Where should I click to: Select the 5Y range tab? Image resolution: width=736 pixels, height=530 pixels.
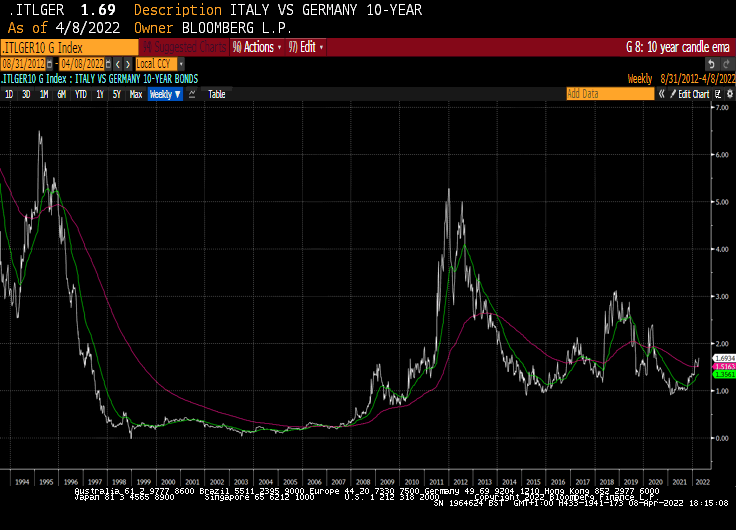tap(116, 94)
